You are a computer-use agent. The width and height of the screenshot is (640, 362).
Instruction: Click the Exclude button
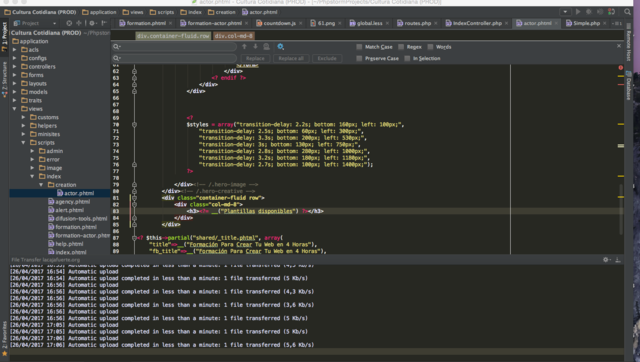(x=327, y=58)
